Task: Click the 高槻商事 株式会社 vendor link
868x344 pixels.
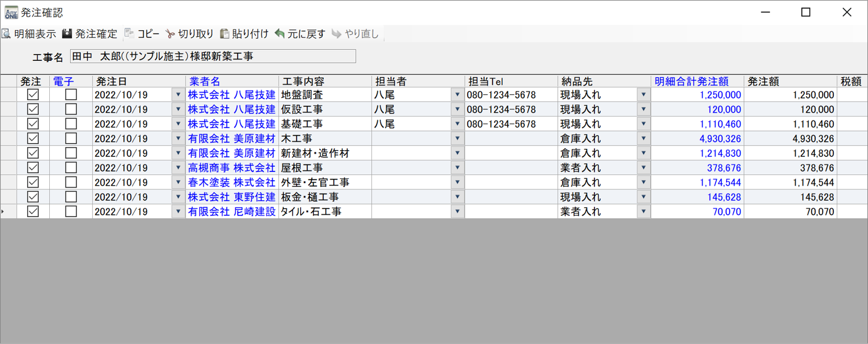Action: point(231,167)
